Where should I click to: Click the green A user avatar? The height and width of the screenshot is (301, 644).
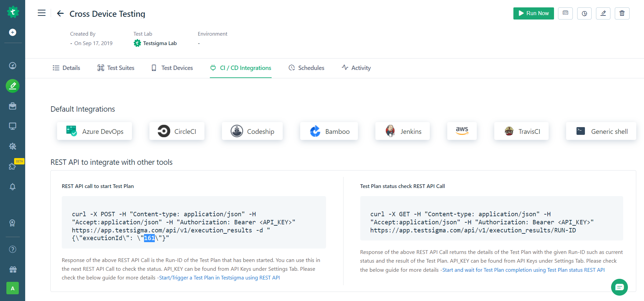tap(13, 288)
